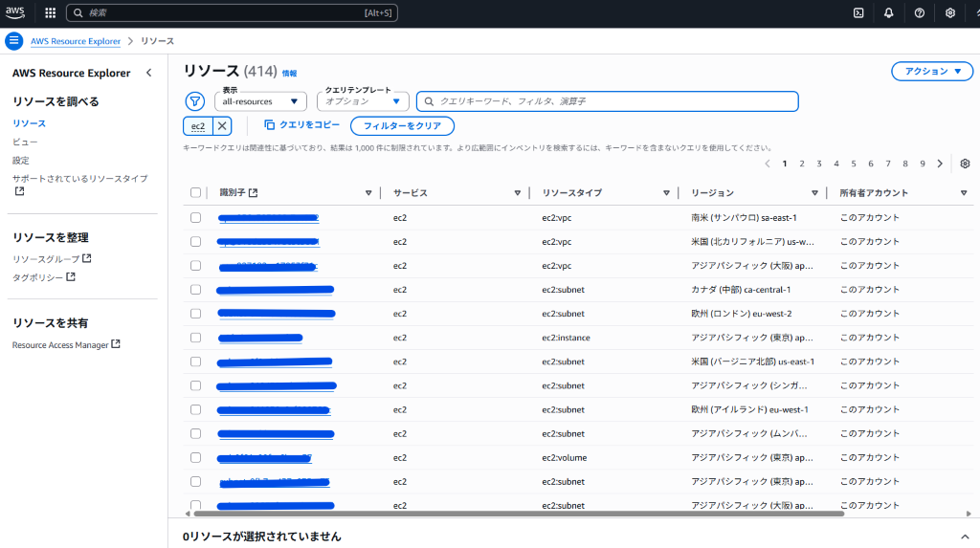Image resolution: width=980 pixels, height=548 pixels.
Task: Open the top bar settings gear
Action: 950,12
